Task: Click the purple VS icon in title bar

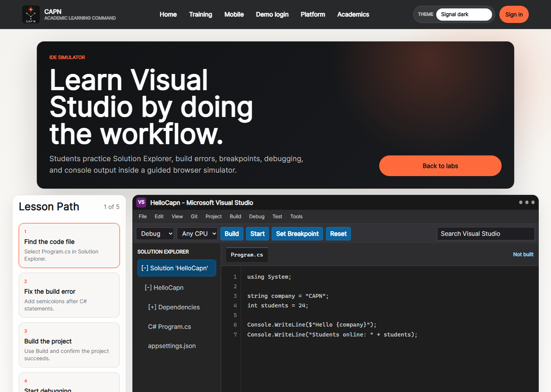Action: pyautogui.click(x=141, y=203)
